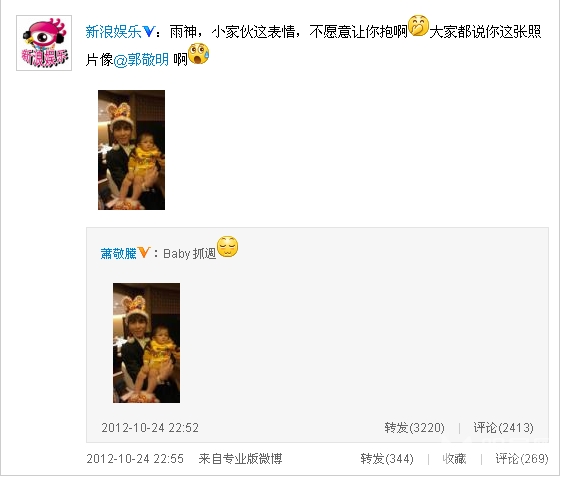This screenshot has height=479, width=561.
Task: Click the orange V badge beside 萧敬腾
Action: pyautogui.click(x=143, y=253)
